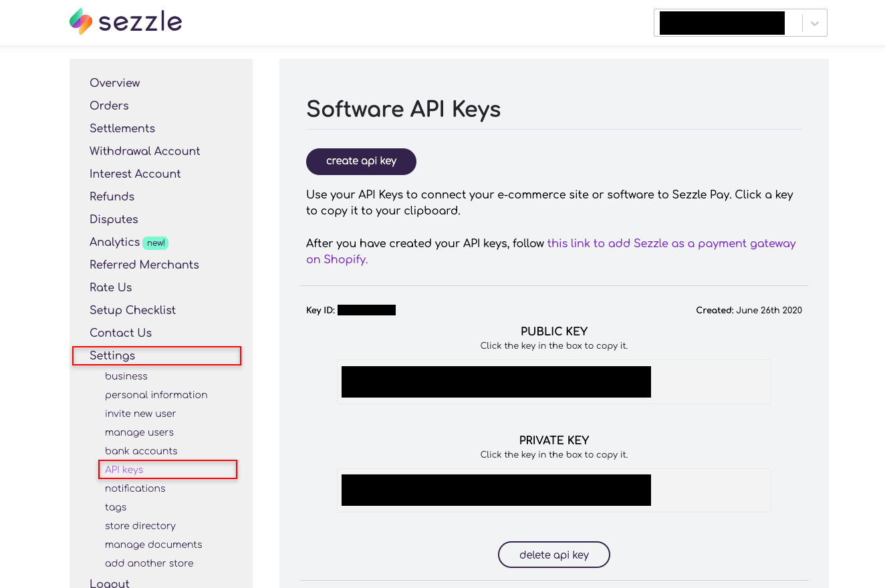Click the new! badge beside Analytics

pyautogui.click(x=156, y=243)
